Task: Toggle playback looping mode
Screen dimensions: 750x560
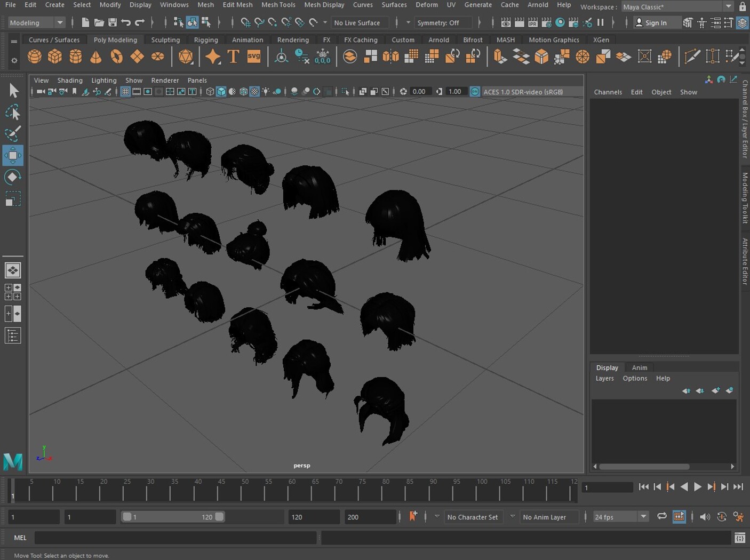Action: click(661, 517)
